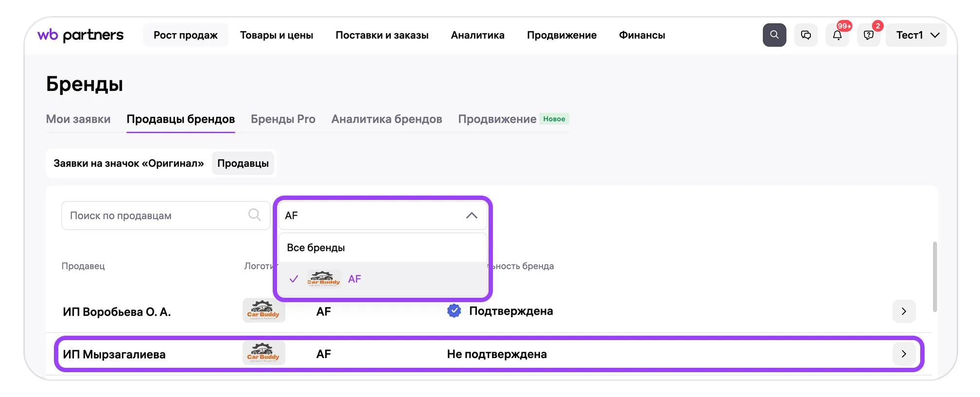This screenshot has width=980, height=397.
Task: Click the Car Buddy logo in ИП Воробьева row
Action: click(x=263, y=311)
